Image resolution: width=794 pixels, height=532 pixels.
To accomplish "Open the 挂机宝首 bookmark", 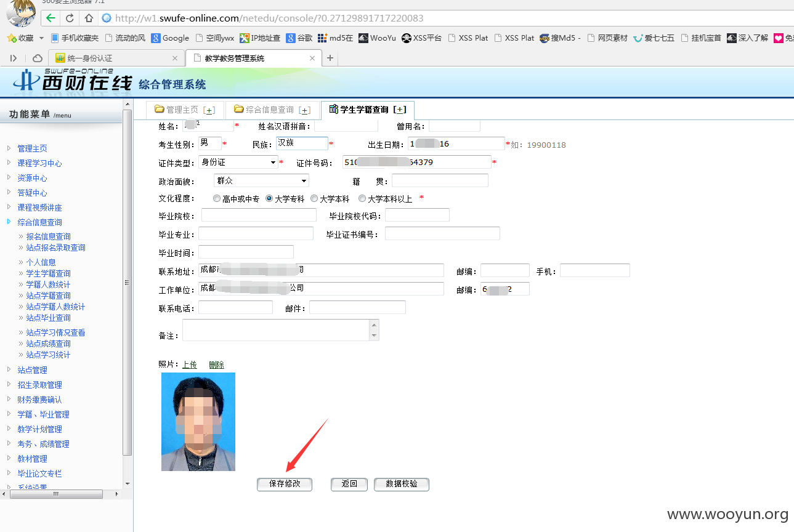I will [x=701, y=38].
